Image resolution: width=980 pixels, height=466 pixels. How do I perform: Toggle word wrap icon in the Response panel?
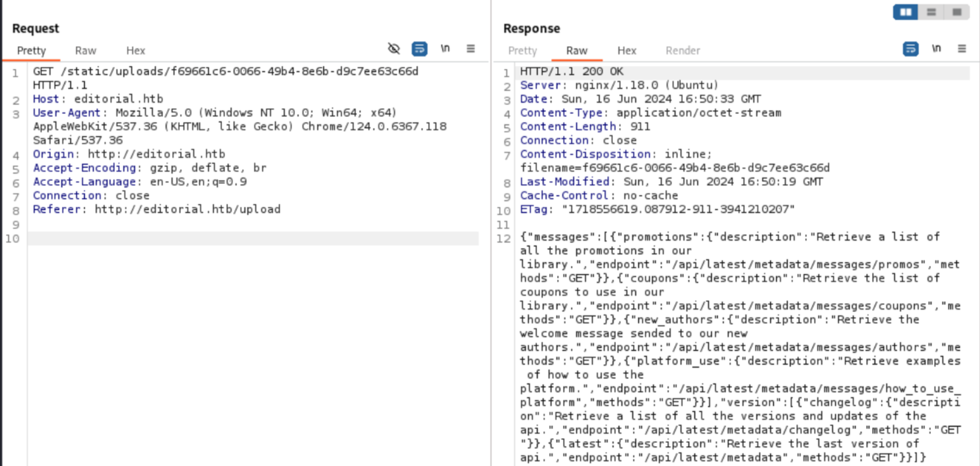tap(910, 49)
